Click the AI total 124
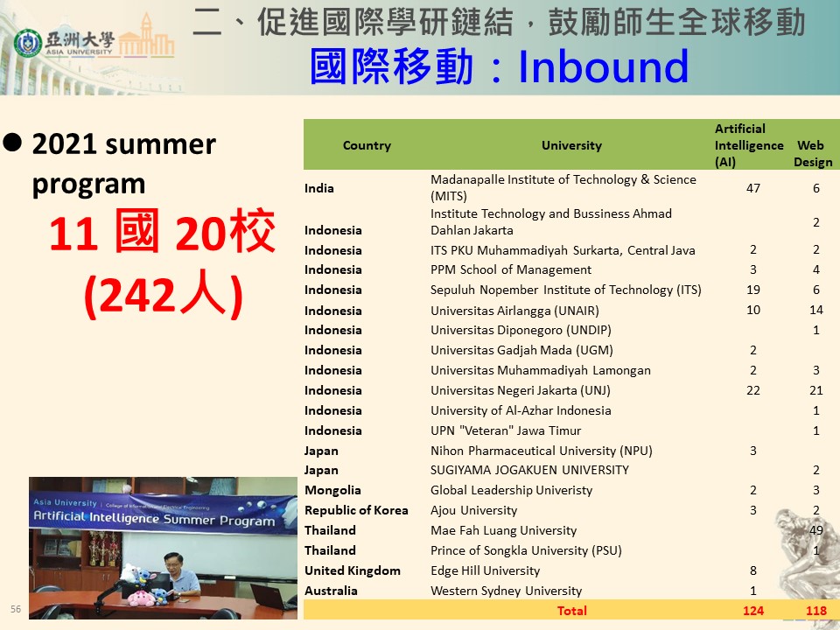Screen dimensions: 840x630 (x=753, y=611)
